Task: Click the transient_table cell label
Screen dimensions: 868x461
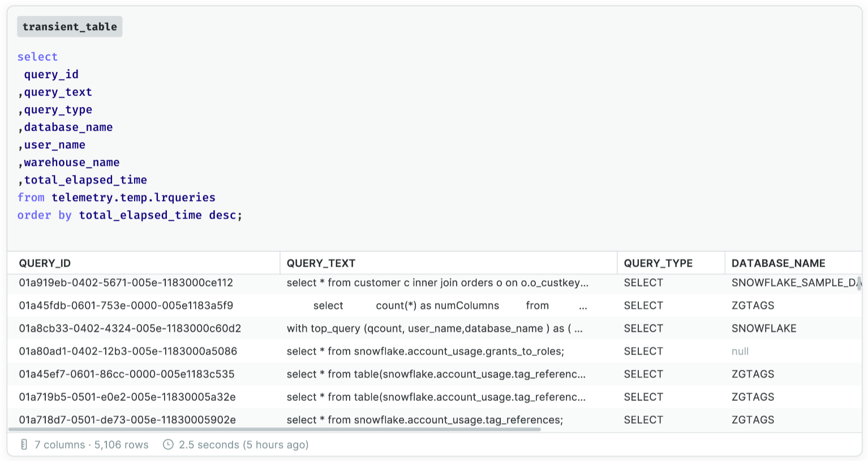Action: [x=70, y=27]
